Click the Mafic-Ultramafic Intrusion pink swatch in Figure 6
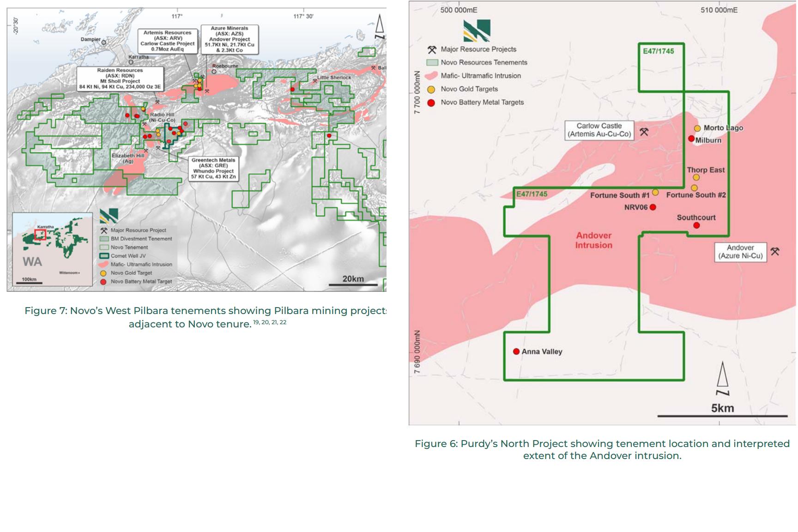 [431, 76]
